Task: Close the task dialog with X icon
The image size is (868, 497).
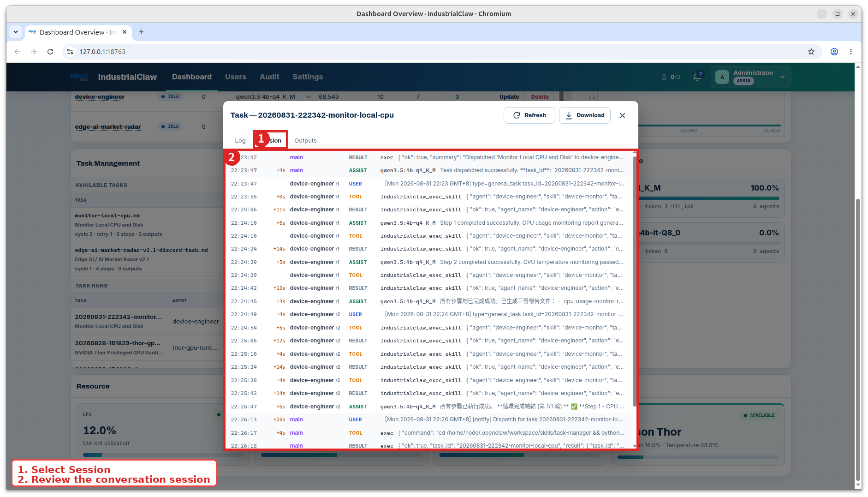Action: pos(622,115)
